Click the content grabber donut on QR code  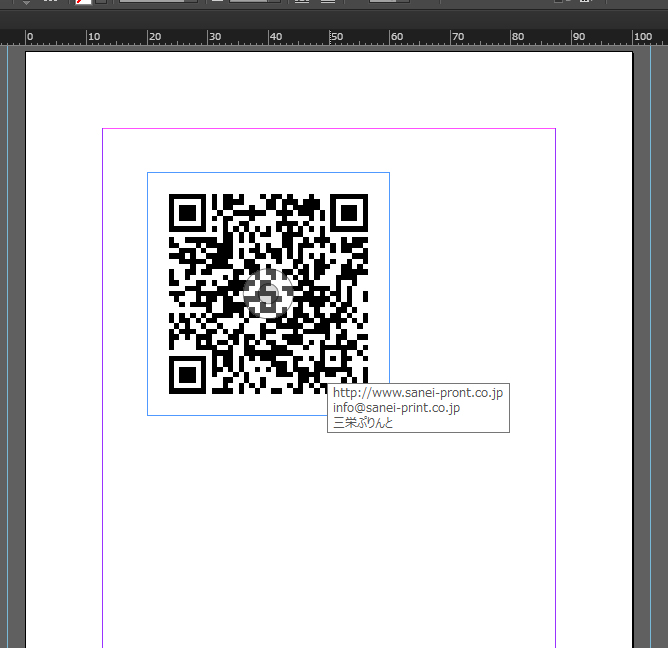pyautogui.click(x=268, y=294)
